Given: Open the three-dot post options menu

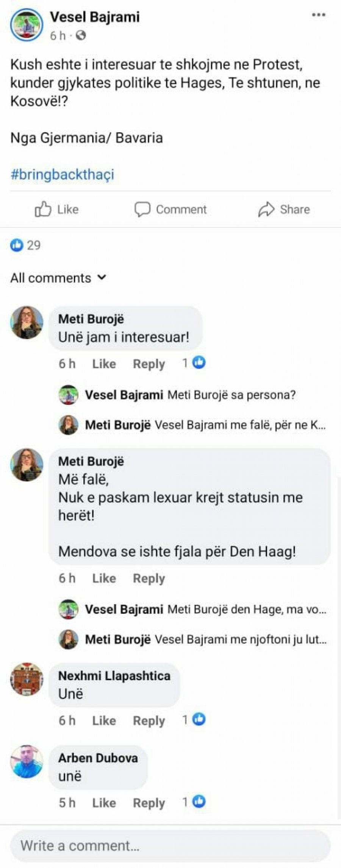Looking at the screenshot, I should point(318,16).
